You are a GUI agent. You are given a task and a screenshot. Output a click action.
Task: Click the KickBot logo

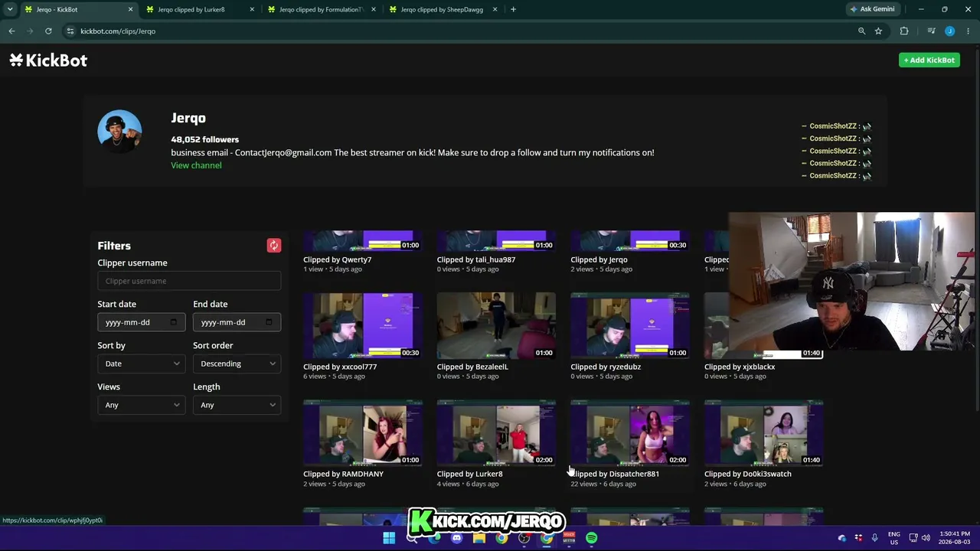click(48, 60)
